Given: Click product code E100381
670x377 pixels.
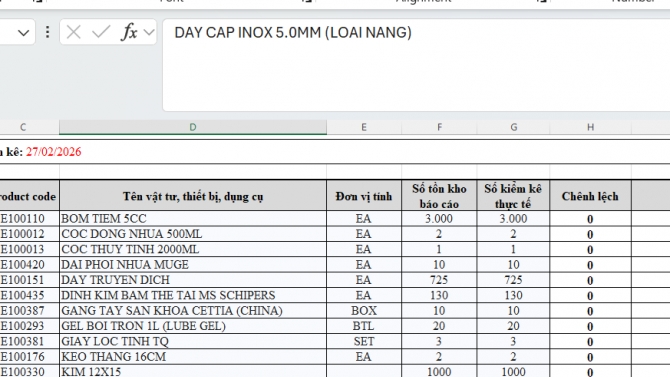Looking at the screenshot, I should tap(29, 342).
